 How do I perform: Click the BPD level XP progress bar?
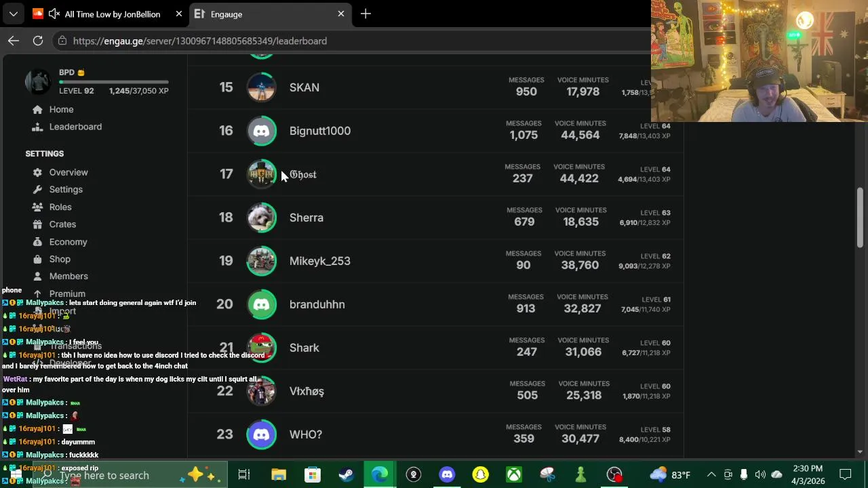pyautogui.click(x=113, y=82)
